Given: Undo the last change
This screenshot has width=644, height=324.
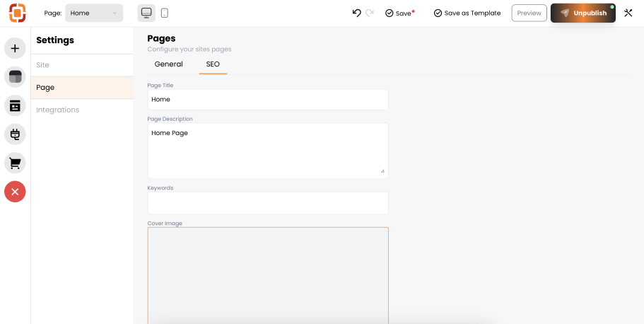Looking at the screenshot, I should (x=356, y=13).
